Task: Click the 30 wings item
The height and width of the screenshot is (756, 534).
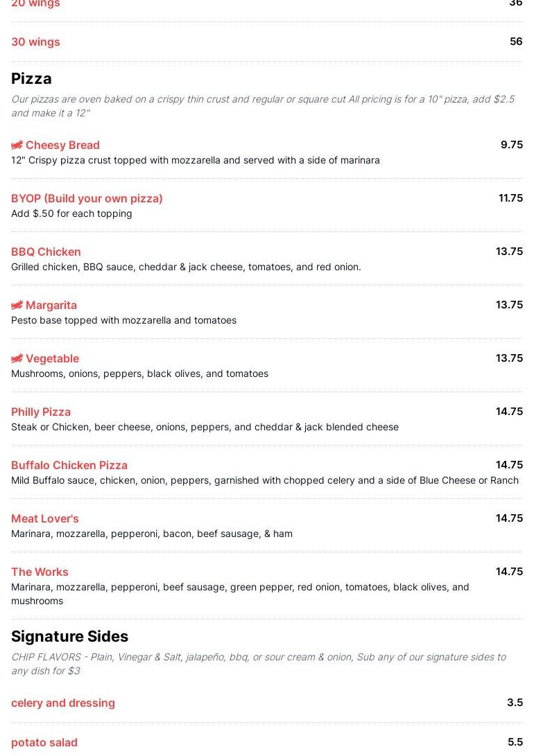Action: (35, 42)
